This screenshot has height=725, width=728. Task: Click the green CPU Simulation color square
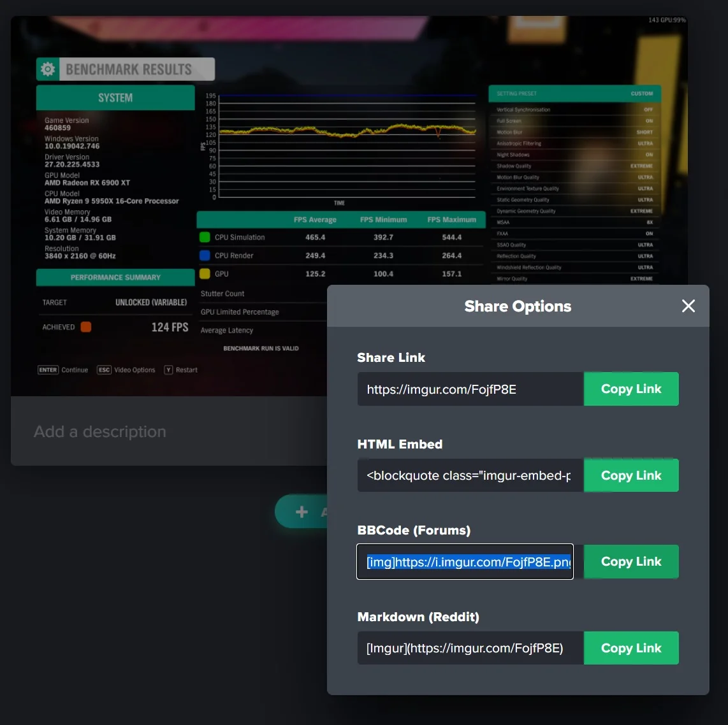[x=205, y=237]
